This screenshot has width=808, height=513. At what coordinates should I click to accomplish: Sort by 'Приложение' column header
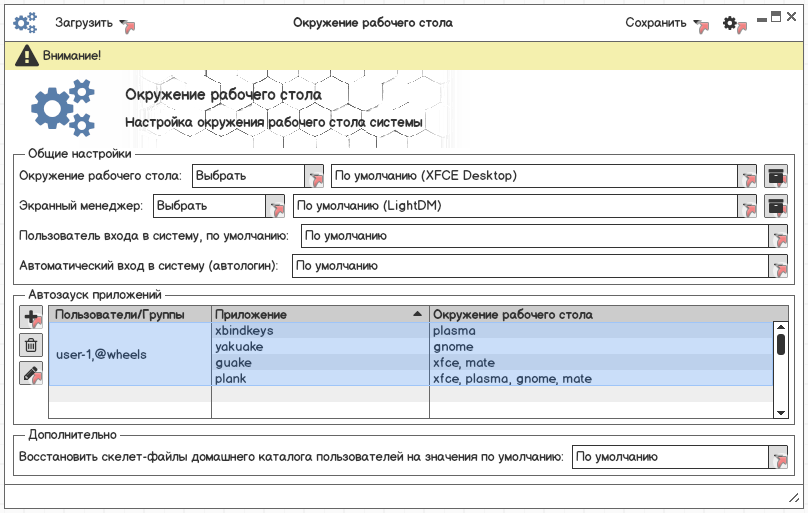(x=319, y=314)
